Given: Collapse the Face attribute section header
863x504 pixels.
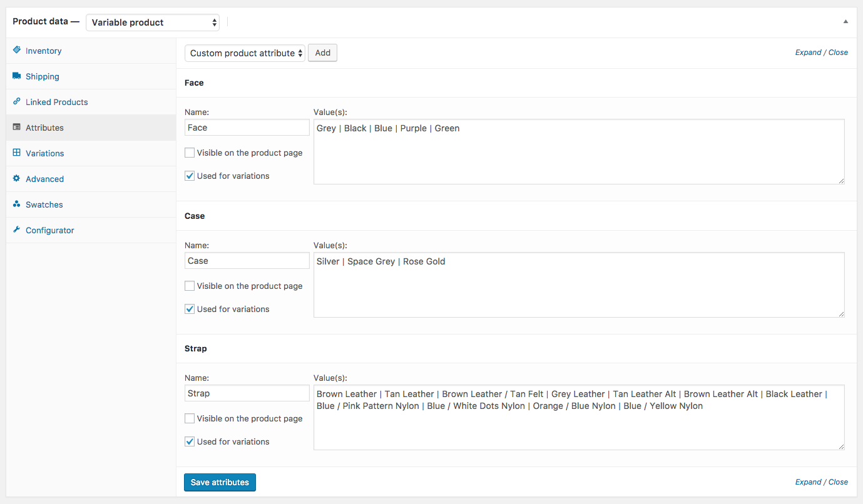Looking at the screenshot, I should [x=194, y=82].
